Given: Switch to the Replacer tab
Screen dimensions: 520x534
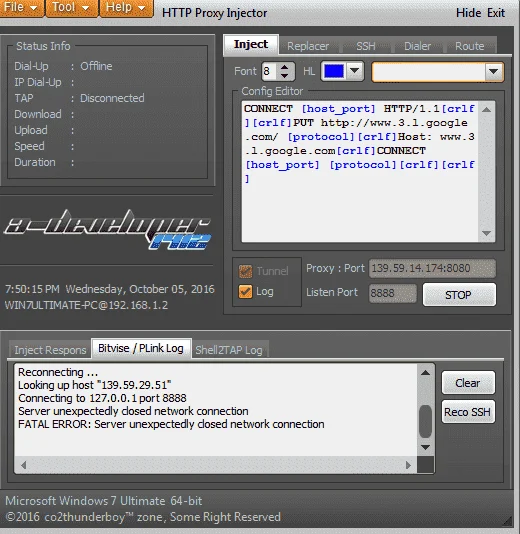Looking at the screenshot, I should click(308, 46).
